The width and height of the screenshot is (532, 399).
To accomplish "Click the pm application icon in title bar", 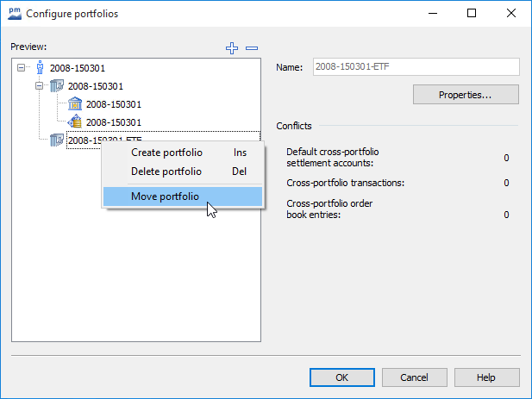I will tap(14, 13).
